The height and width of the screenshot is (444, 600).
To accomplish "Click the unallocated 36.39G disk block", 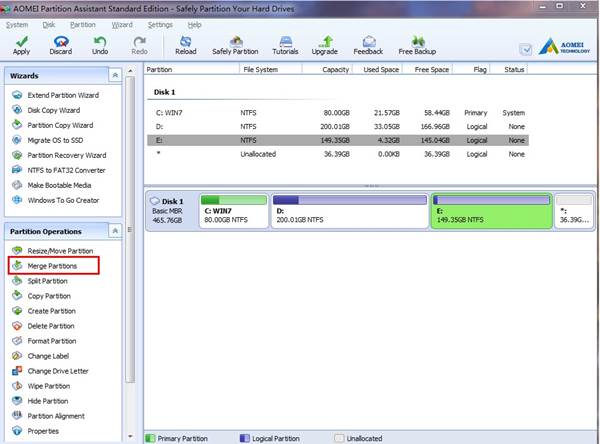I will point(574,211).
